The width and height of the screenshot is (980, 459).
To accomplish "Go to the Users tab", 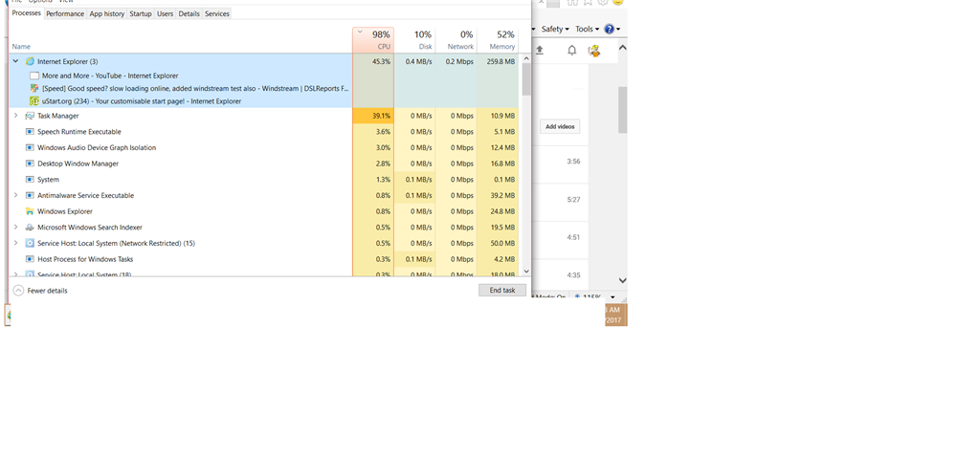I will (x=165, y=13).
